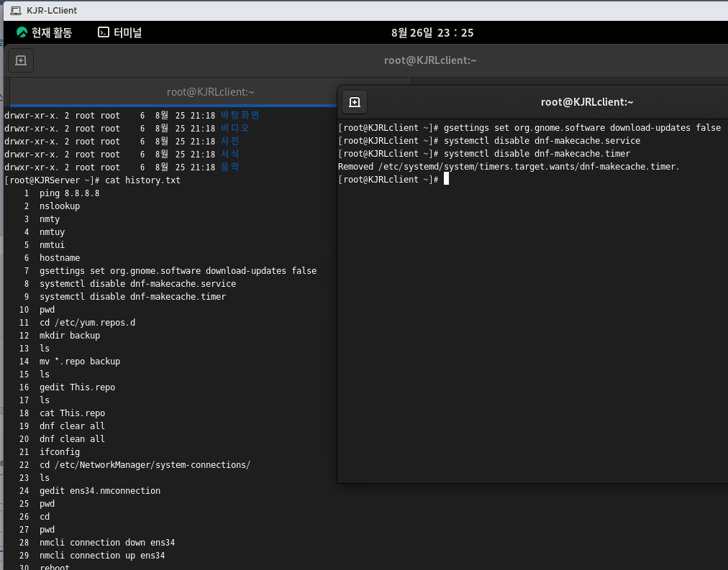Click history line 'cd /etc/yum.repos.d'
Image resolution: width=728 pixels, height=570 pixels.
pos(87,323)
